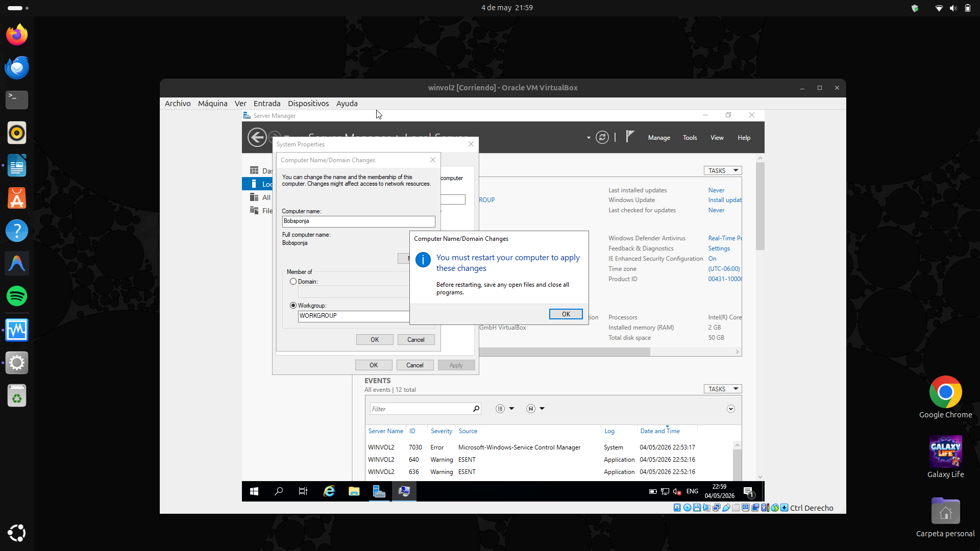This screenshot has width=980, height=551.
Task: Click OK in System Properties dialog
Action: click(374, 365)
